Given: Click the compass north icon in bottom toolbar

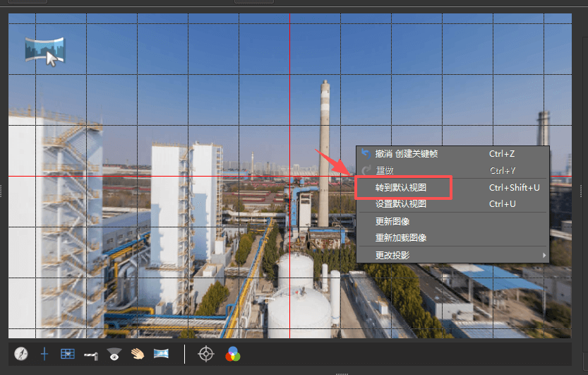Looking at the screenshot, I should point(20,354).
